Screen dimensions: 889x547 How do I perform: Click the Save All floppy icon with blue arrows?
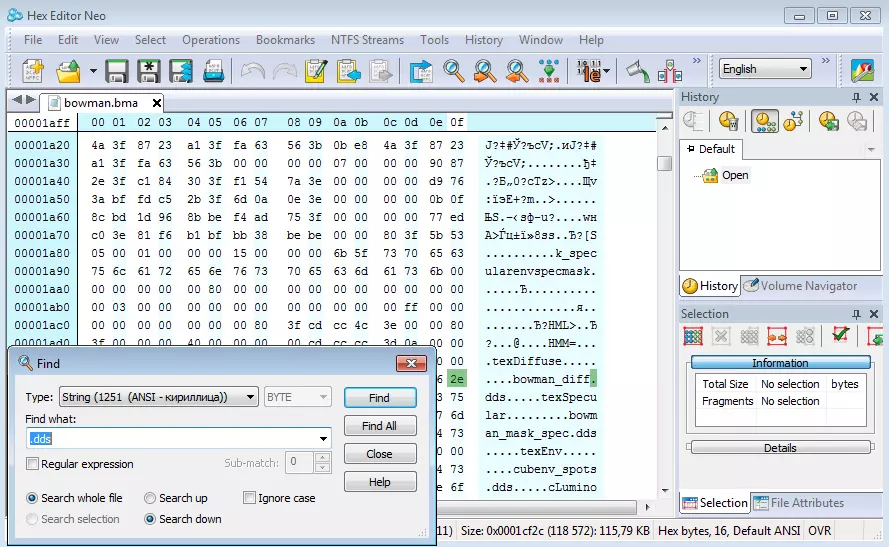[181, 71]
